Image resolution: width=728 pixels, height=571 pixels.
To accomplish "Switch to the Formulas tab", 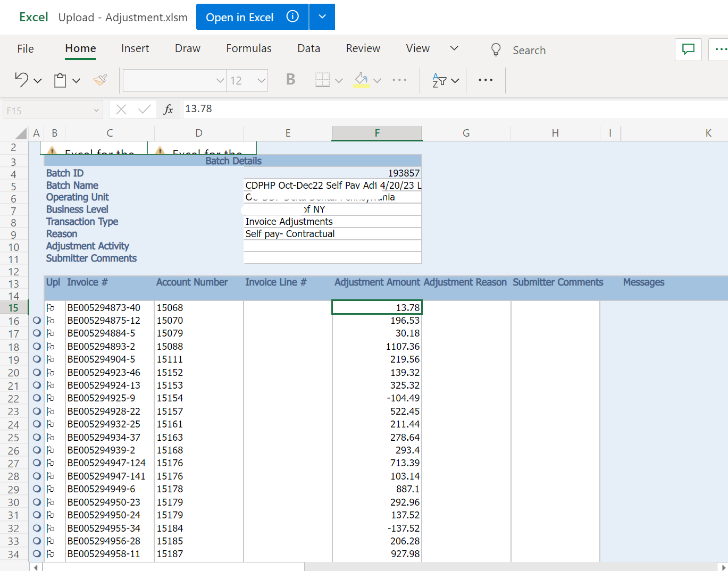I will click(x=249, y=48).
